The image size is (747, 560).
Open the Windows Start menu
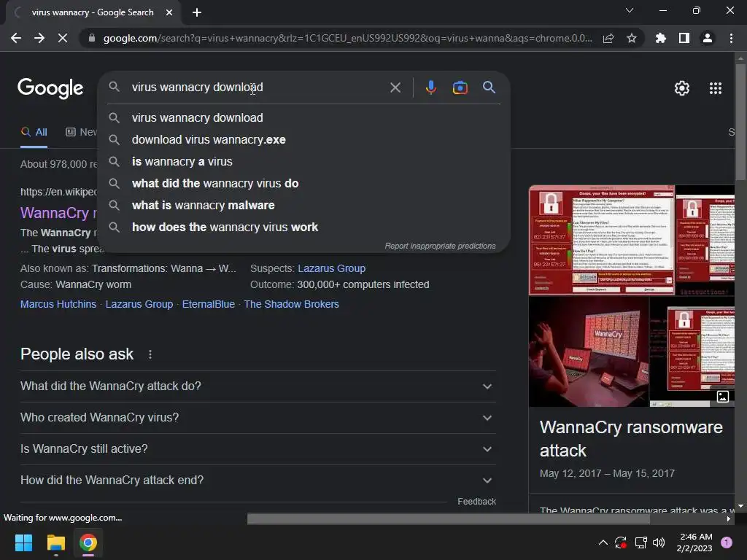[x=23, y=542]
